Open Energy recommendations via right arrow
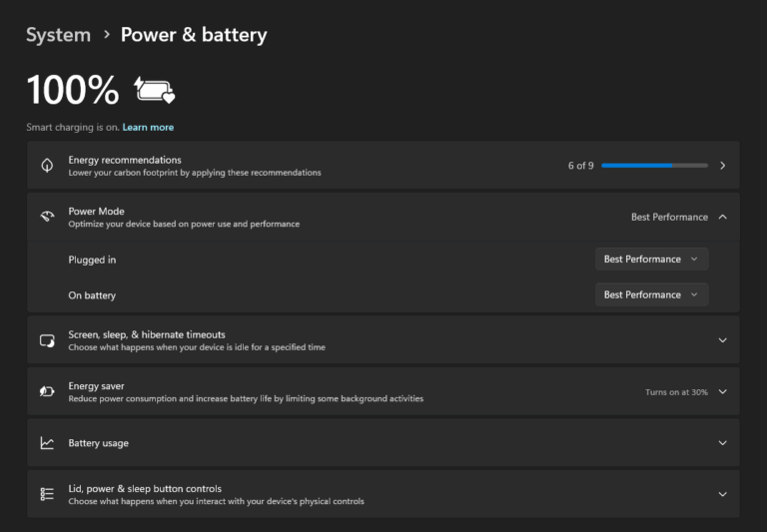 coord(722,166)
